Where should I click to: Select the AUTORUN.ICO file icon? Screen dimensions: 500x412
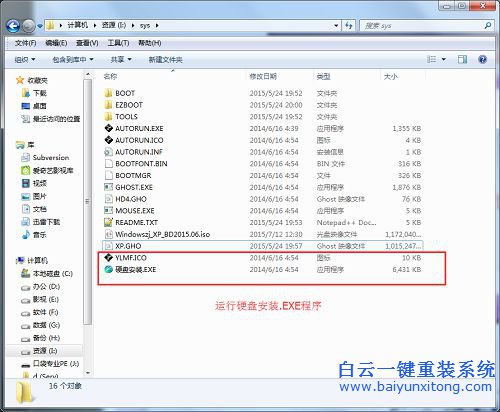[x=108, y=140]
